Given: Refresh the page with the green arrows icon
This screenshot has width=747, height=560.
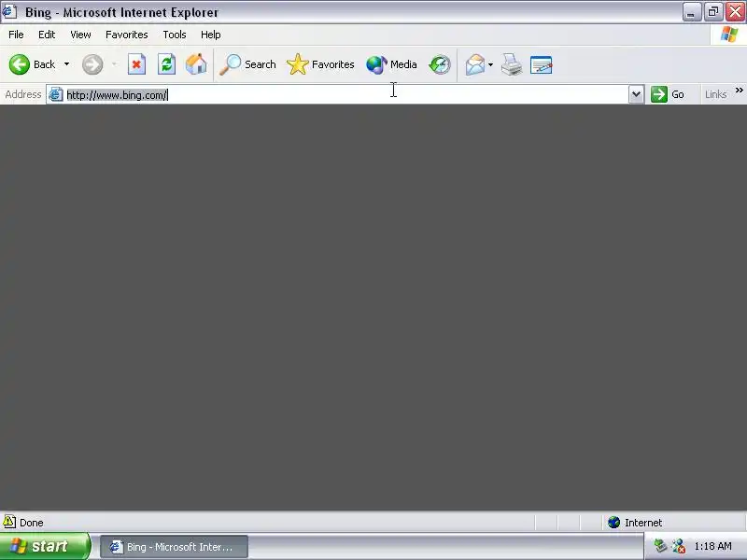Looking at the screenshot, I should (x=166, y=64).
